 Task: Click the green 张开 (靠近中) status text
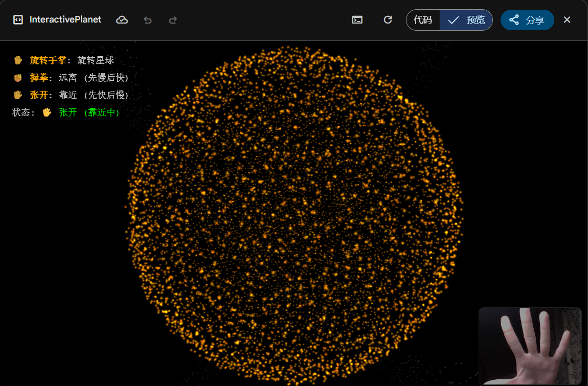click(89, 112)
